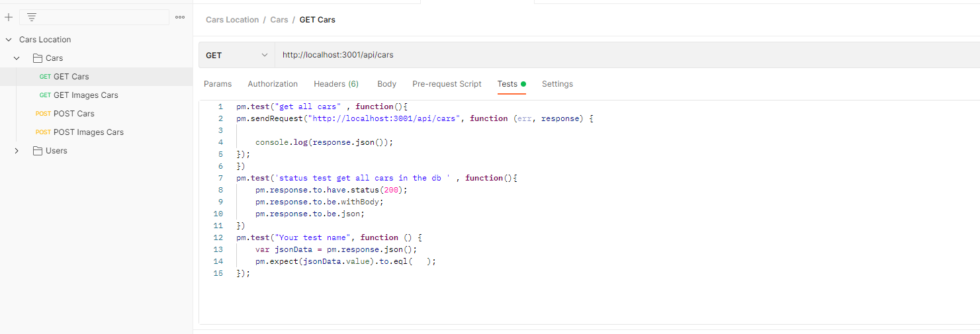Click "Your test name" string on line 12
Screen dimensions: 980x334
click(315, 237)
